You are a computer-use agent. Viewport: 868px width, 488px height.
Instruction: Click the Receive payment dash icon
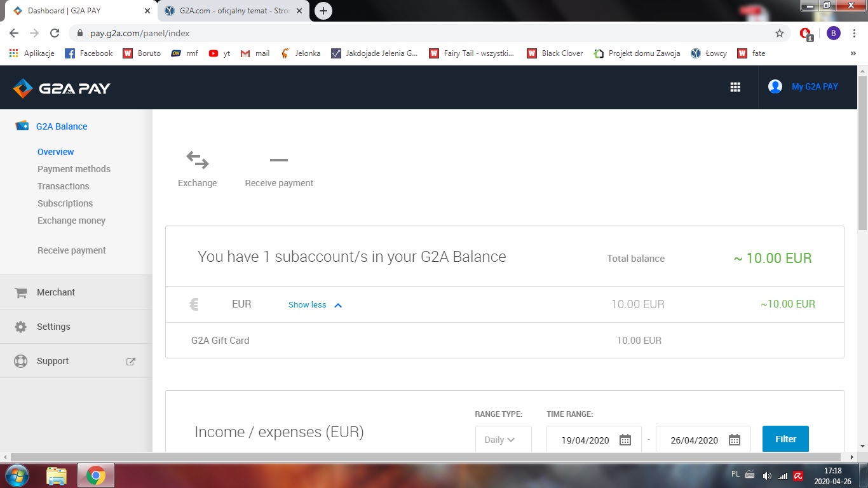pyautogui.click(x=279, y=160)
